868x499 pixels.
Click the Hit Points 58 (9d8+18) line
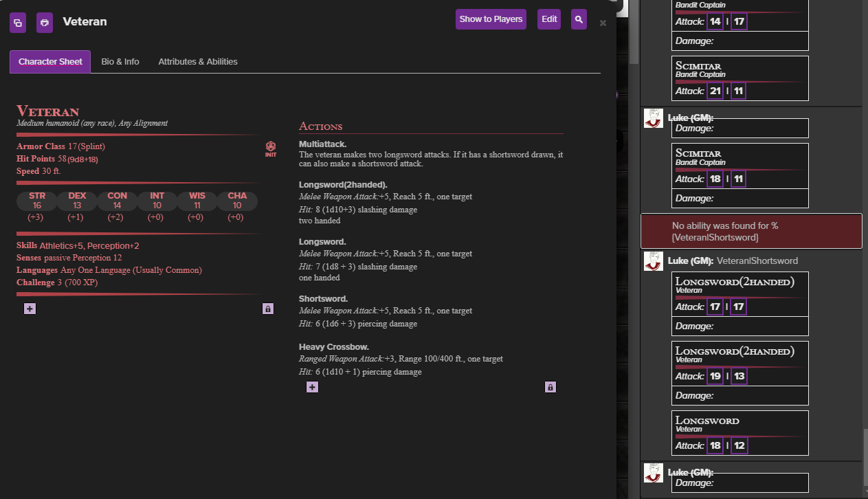[58, 159]
